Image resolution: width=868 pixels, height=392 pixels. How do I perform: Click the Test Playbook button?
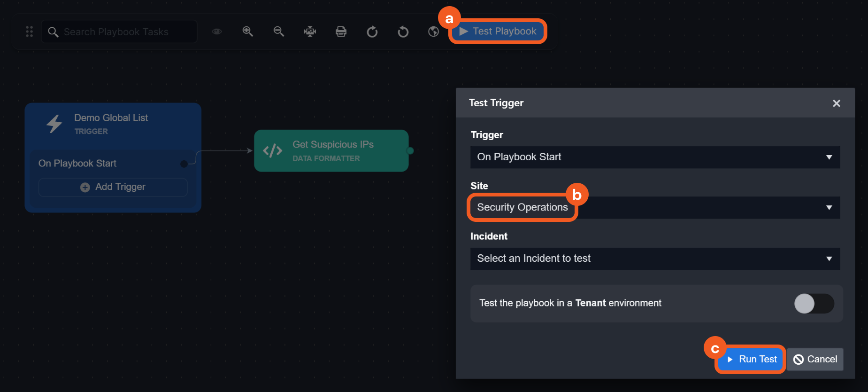[x=498, y=31]
